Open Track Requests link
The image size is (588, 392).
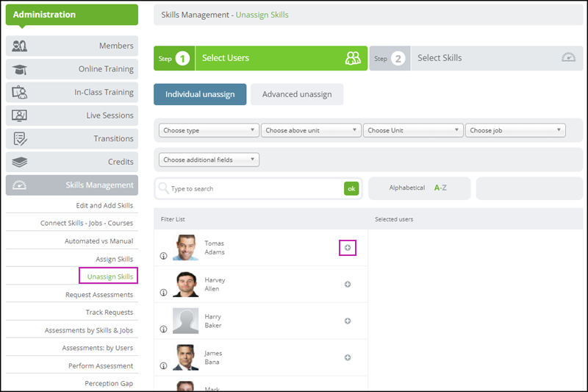pyautogui.click(x=109, y=313)
